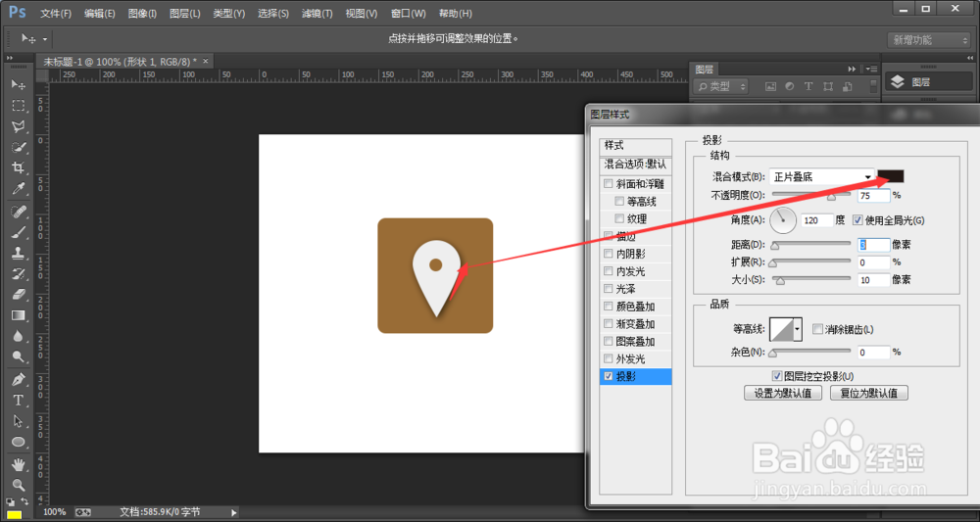Select the Eraser tool

[18, 294]
